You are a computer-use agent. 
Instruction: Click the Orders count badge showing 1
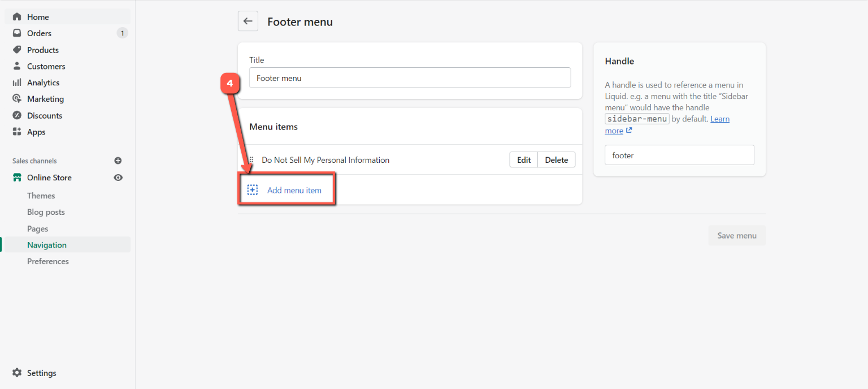[122, 33]
